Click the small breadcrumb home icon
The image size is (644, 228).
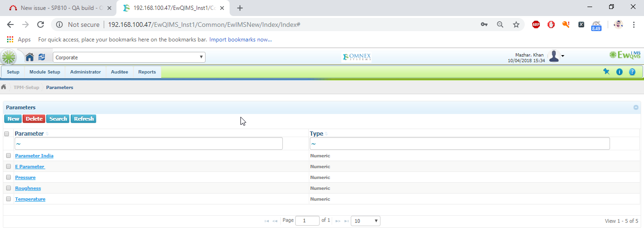click(x=4, y=87)
